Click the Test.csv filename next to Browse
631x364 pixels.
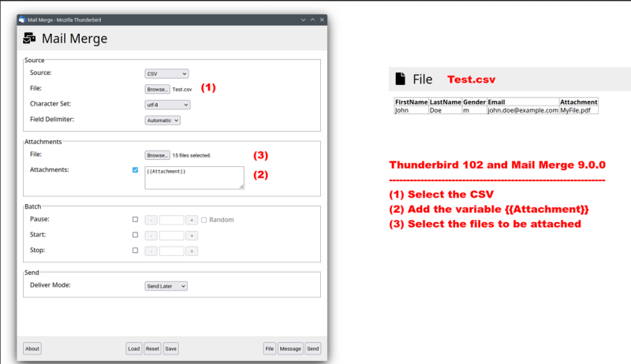tap(182, 90)
